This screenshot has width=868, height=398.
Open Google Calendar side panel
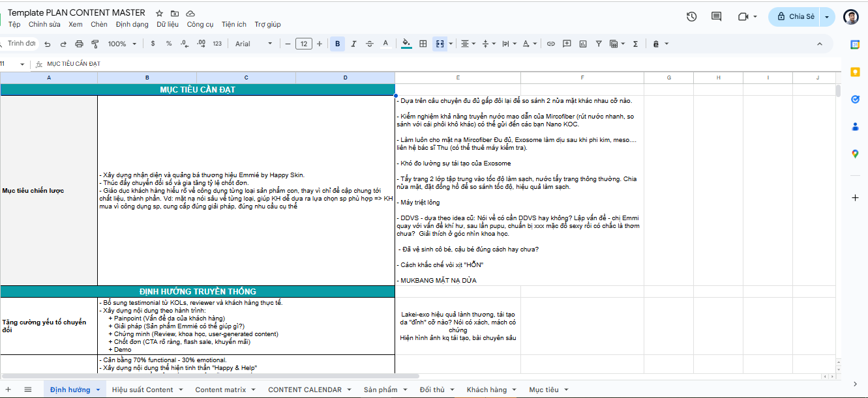855,44
